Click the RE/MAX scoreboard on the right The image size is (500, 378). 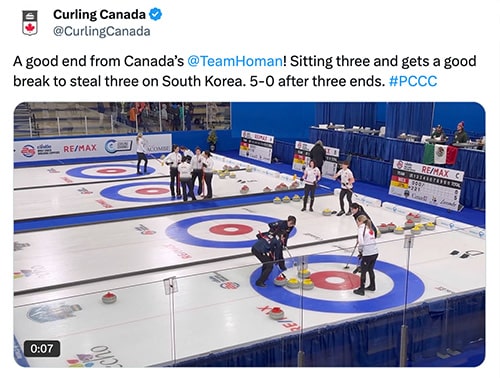[x=427, y=185]
